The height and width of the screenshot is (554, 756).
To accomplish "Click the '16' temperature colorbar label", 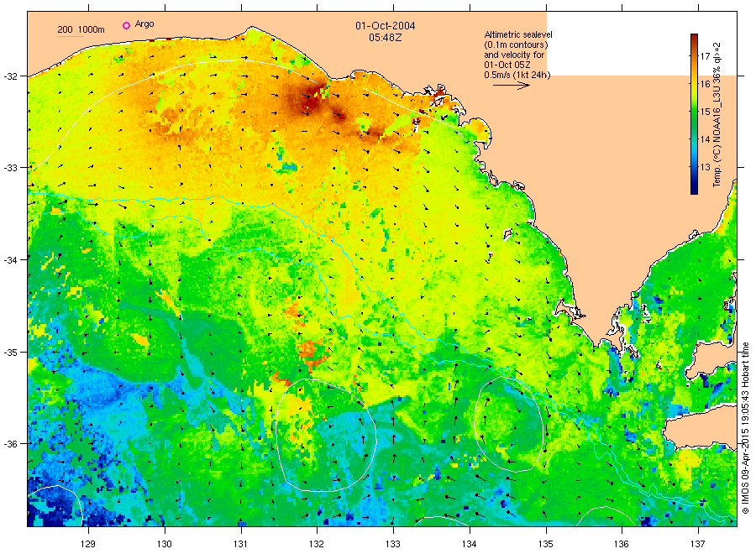I will 705,84.
